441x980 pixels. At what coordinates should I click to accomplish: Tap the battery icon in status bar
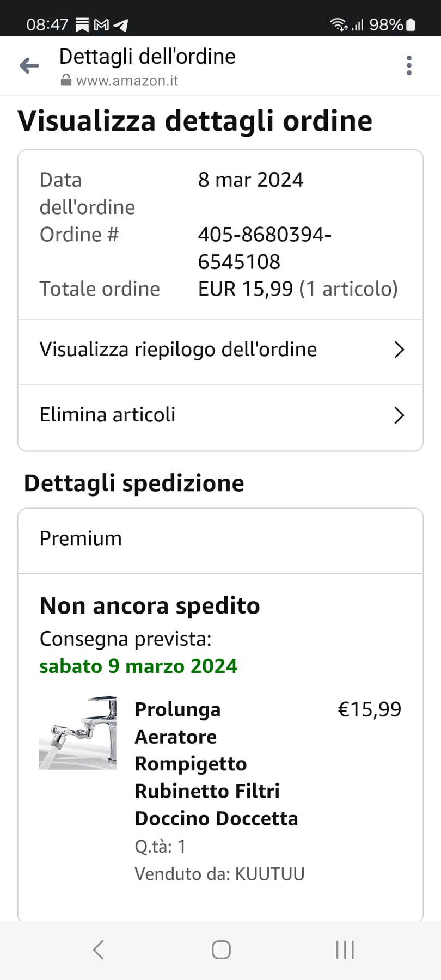[411, 24]
